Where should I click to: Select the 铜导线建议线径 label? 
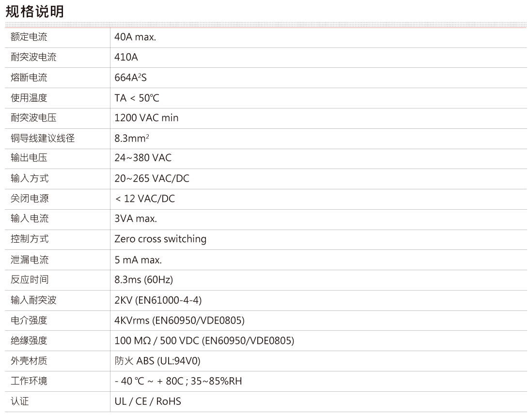coord(43,139)
